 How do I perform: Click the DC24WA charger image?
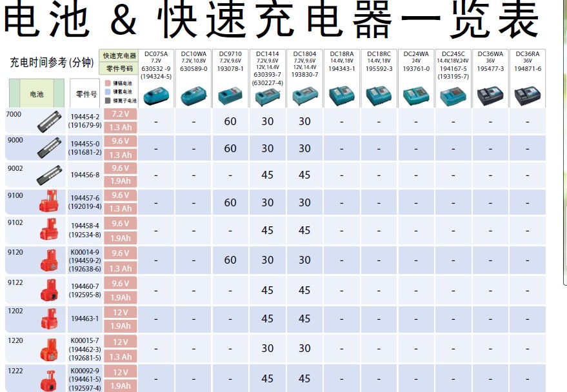pyautogui.click(x=416, y=97)
